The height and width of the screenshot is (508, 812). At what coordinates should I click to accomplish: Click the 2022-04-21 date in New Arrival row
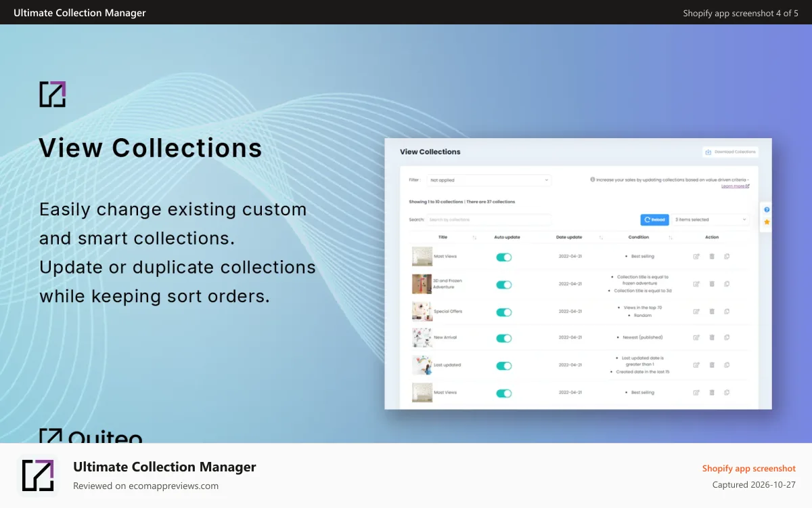point(570,337)
